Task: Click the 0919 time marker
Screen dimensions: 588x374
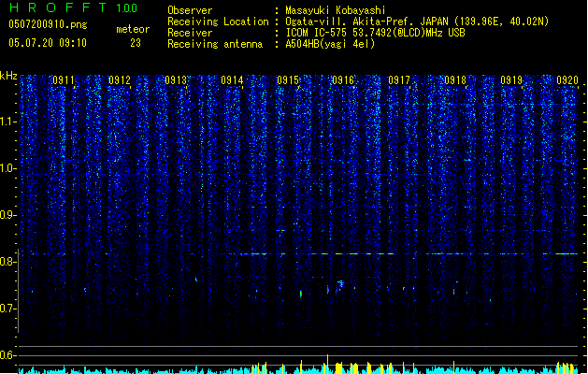Action: (x=511, y=80)
